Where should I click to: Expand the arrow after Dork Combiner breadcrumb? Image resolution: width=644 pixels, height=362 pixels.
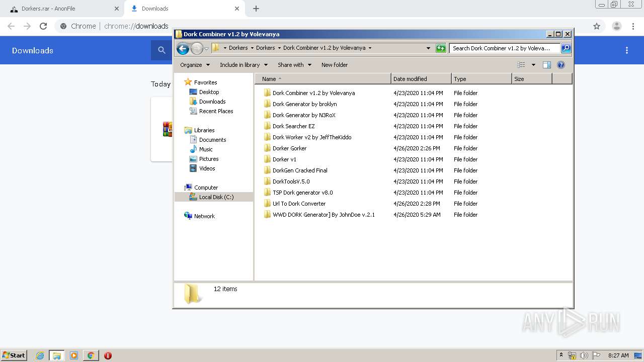(x=370, y=48)
